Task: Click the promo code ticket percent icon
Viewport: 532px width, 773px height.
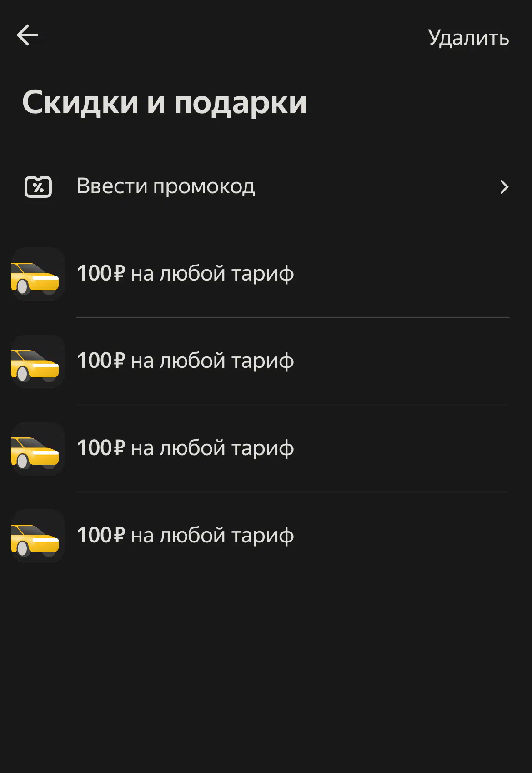Action: 38,186
